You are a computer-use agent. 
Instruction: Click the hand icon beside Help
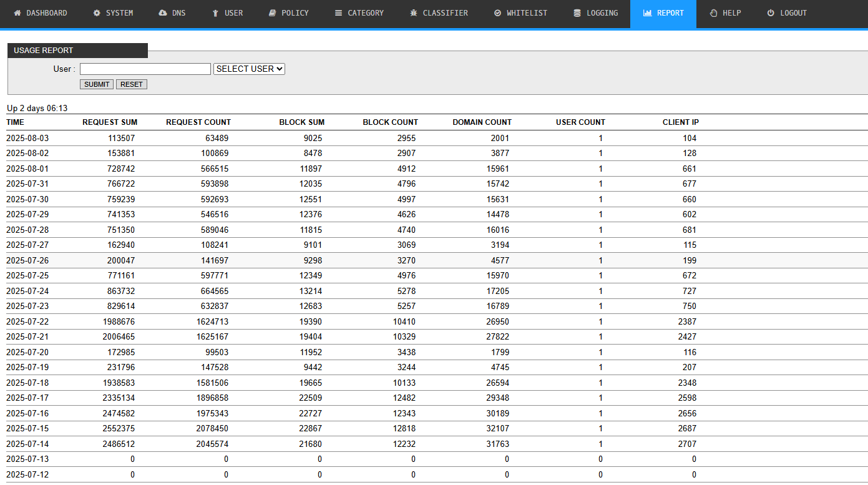pyautogui.click(x=713, y=13)
